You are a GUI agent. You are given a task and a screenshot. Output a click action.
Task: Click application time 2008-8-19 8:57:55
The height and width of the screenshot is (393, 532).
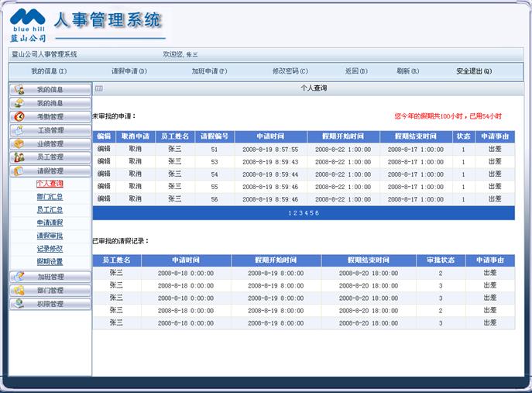(x=270, y=150)
